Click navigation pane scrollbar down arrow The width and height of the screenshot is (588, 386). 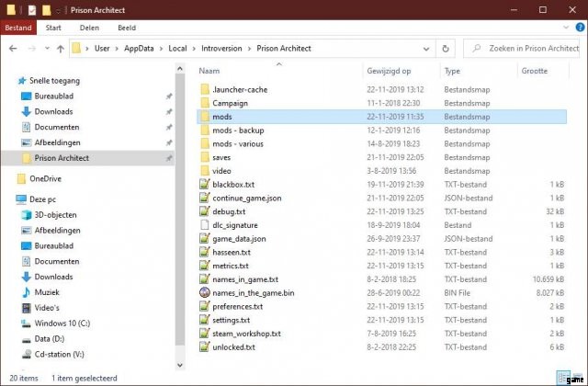[x=180, y=365]
